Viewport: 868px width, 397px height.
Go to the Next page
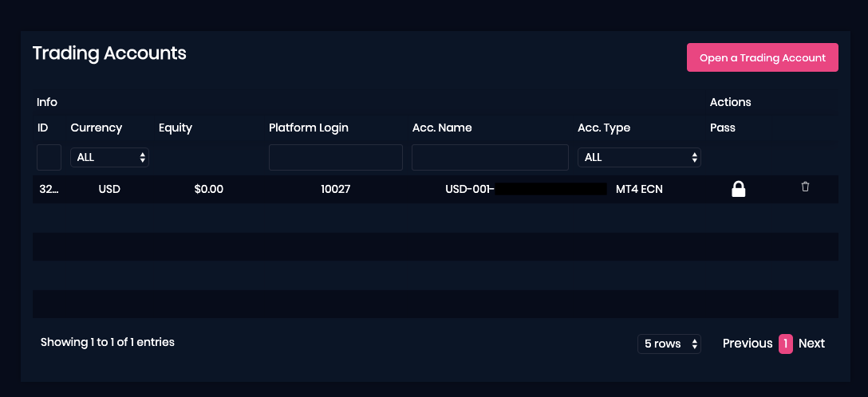tap(811, 344)
